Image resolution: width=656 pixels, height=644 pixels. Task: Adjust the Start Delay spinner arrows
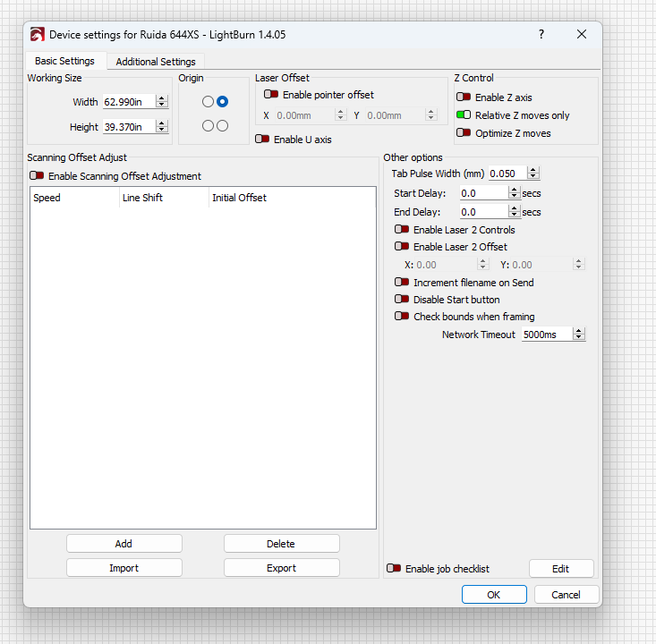(515, 193)
